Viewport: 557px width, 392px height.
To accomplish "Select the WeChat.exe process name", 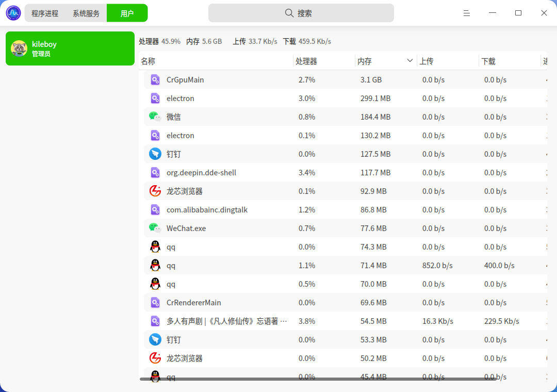I will [x=186, y=228].
